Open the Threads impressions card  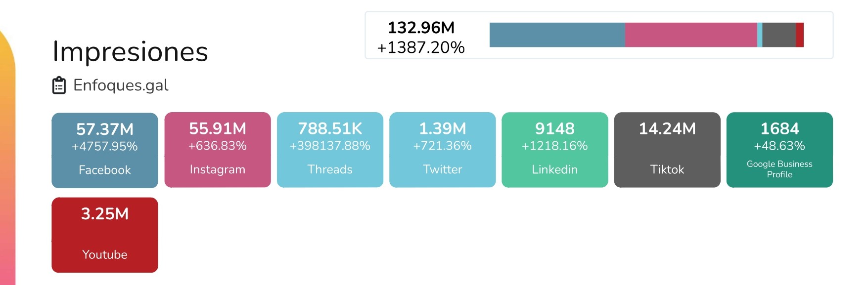point(330,150)
